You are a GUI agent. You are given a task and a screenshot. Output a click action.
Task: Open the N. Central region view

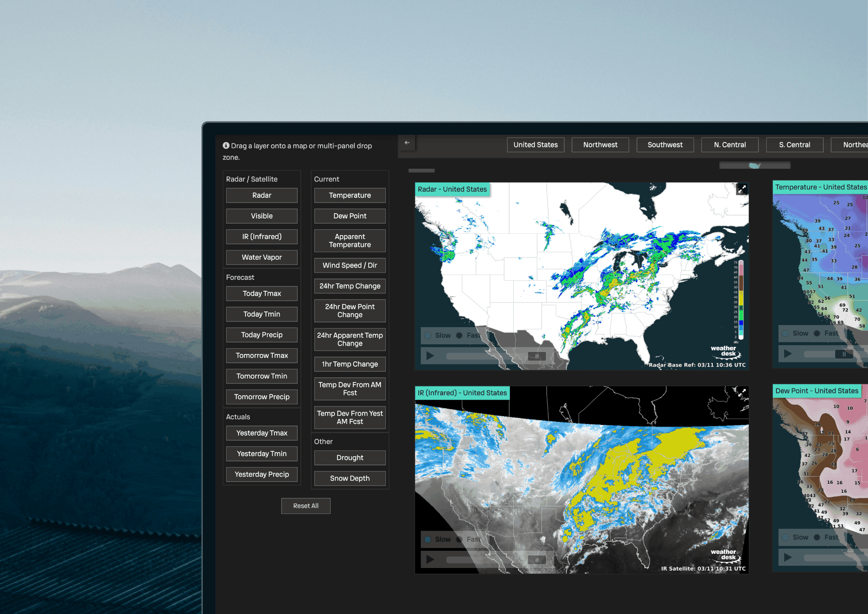tap(730, 145)
